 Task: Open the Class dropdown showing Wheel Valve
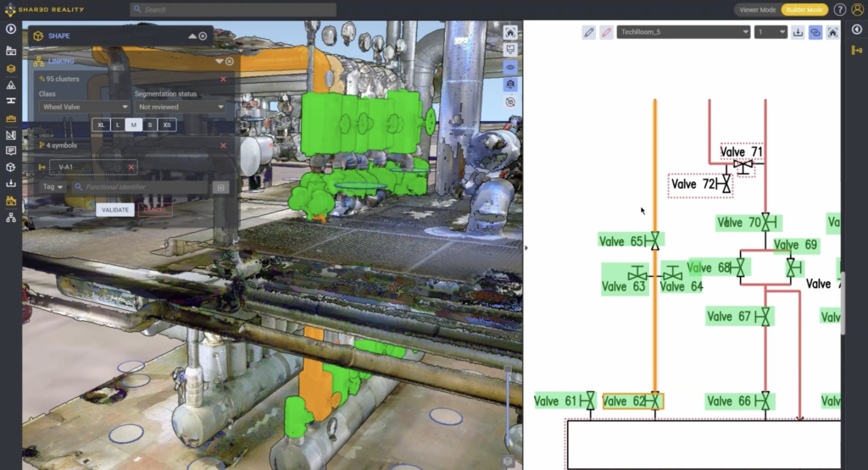(84, 108)
